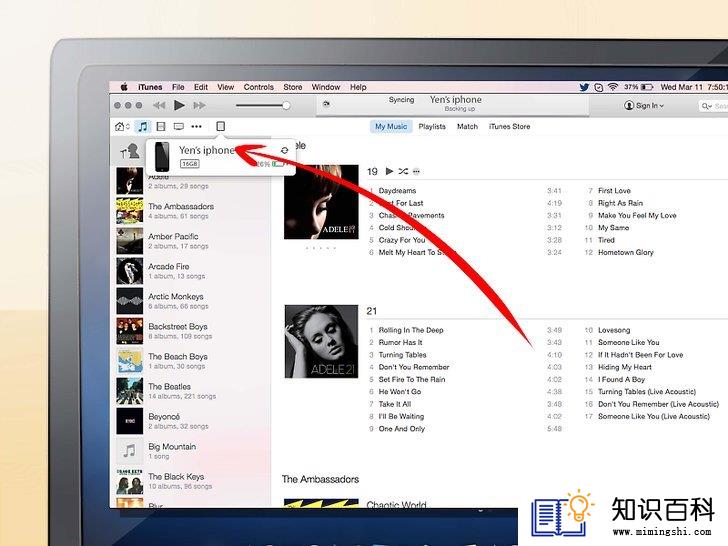Shuffle album 19

point(403,171)
